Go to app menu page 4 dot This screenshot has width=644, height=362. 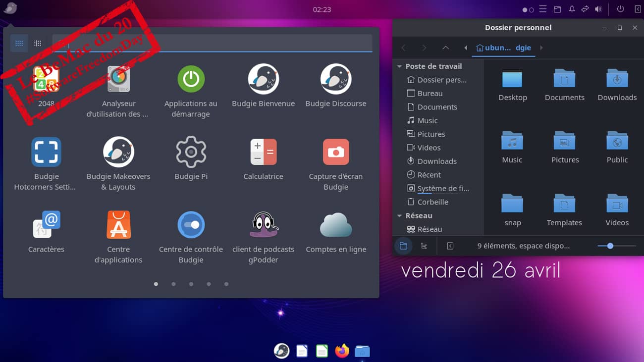[x=209, y=284]
